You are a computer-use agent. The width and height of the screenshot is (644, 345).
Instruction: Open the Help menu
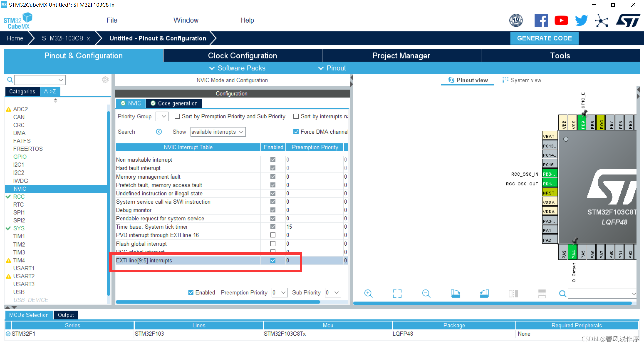(x=247, y=20)
